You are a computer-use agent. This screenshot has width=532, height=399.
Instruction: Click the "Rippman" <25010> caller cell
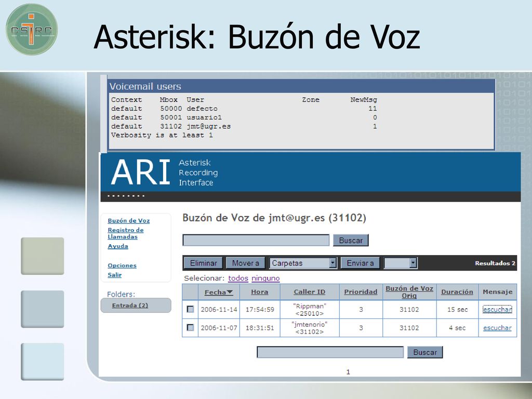pyautogui.click(x=310, y=310)
